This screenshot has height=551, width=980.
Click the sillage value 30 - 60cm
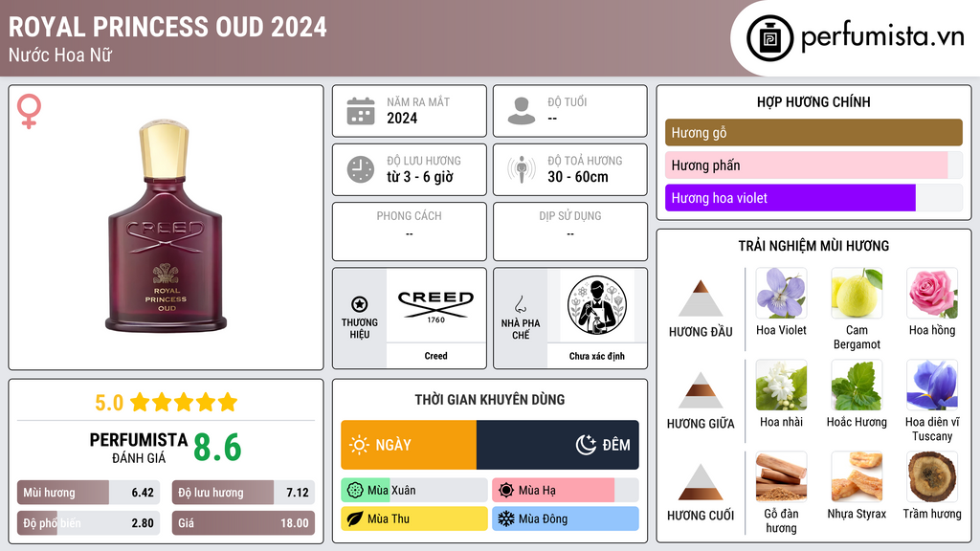(578, 177)
